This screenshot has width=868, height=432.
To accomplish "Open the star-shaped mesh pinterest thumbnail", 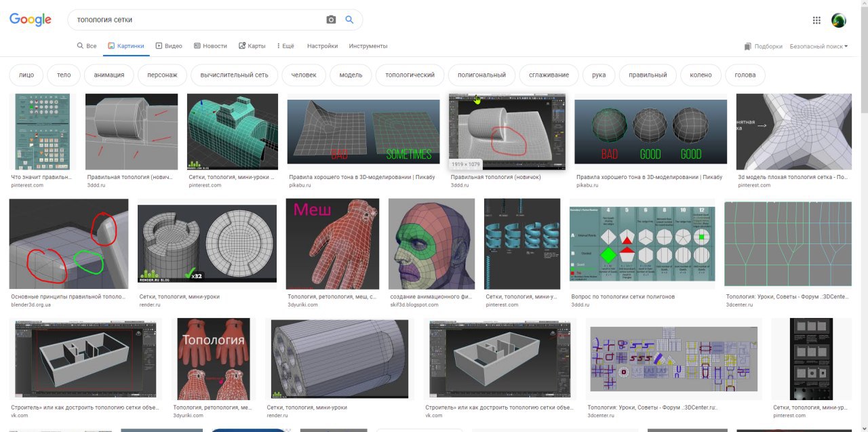I will (x=794, y=132).
